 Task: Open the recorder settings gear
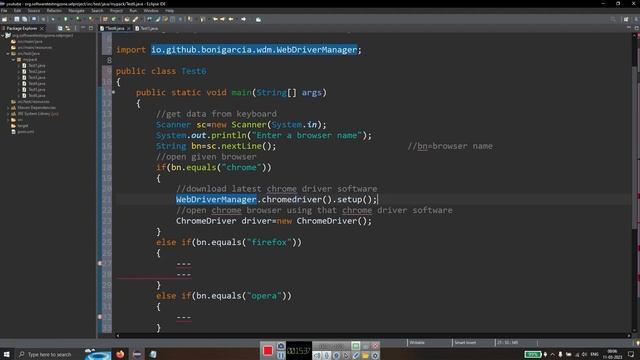click(375, 356)
